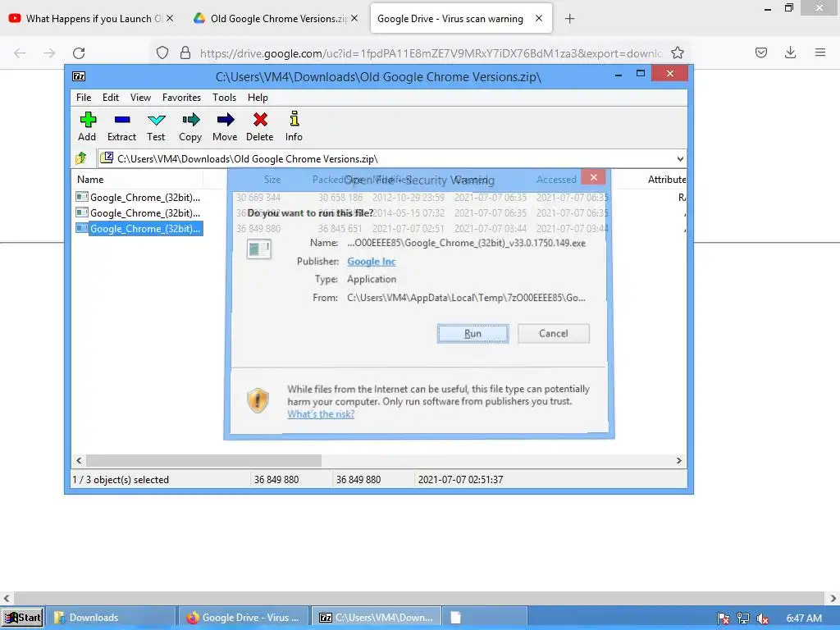Click the 7-Zip scrollbar right arrow
The height and width of the screenshot is (630, 840).
[x=678, y=460]
